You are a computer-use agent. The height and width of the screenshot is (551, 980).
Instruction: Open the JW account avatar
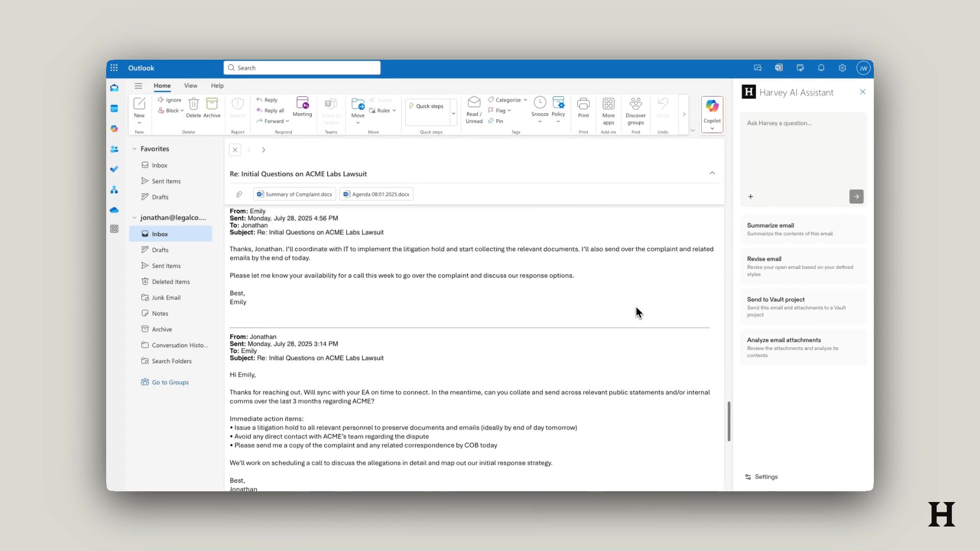tap(863, 68)
